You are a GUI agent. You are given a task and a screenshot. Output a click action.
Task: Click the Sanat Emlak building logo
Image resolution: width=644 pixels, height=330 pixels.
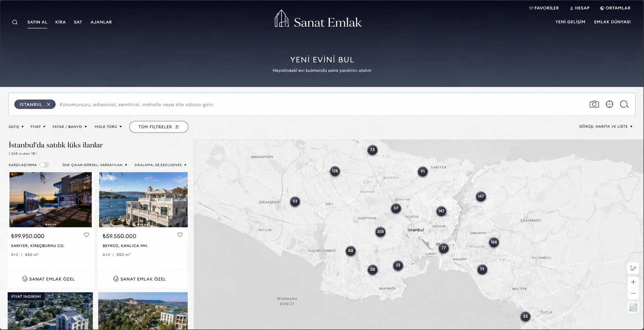[x=281, y=18]
